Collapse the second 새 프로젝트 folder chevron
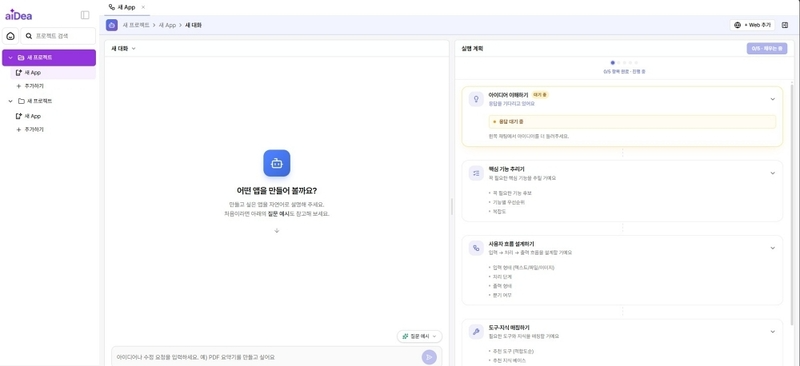The height and width of the screenshot is (366, 800). click(10, 101)
